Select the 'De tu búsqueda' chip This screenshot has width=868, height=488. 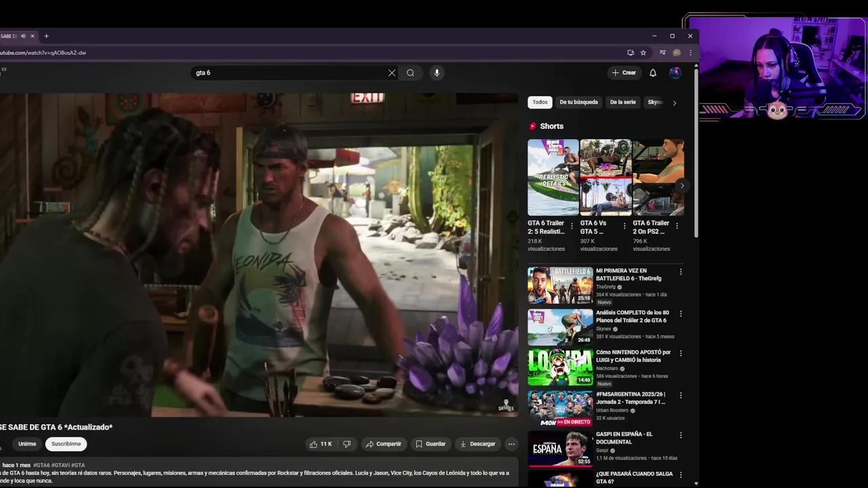(578, 102)
